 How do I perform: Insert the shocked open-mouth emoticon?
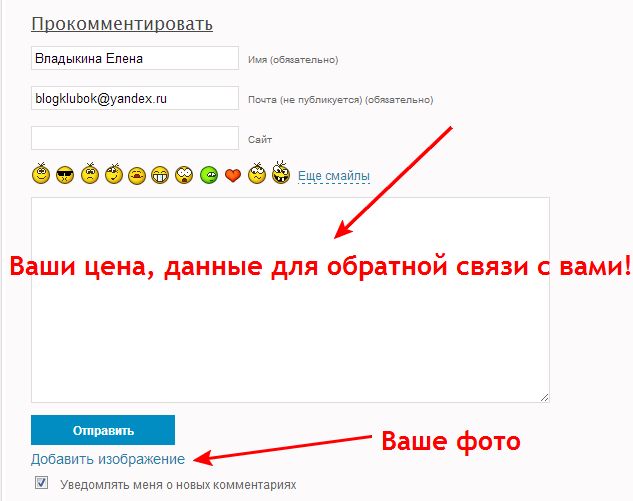[x=184, y=176]
